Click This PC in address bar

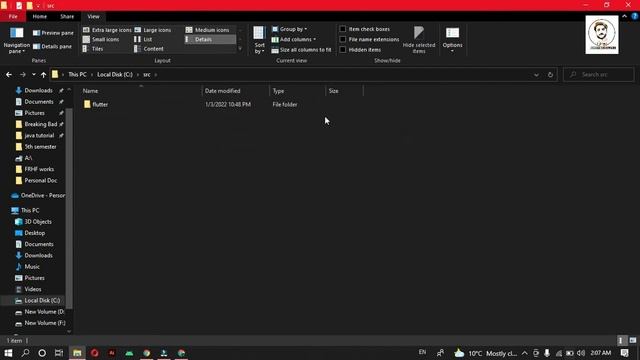pyautogui.click(x=77, y=75)
